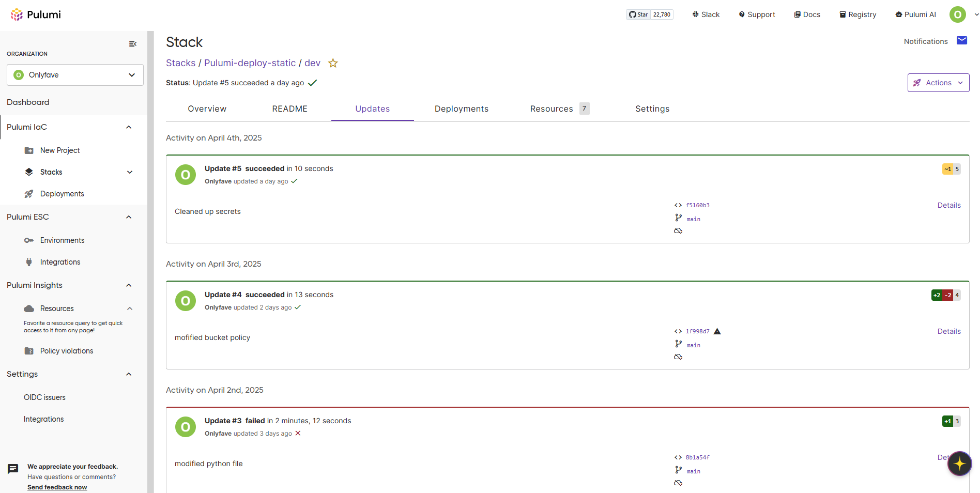Open Integrations under Settings
This screenshot has width=980, height=493.
(x=44, y=419)
